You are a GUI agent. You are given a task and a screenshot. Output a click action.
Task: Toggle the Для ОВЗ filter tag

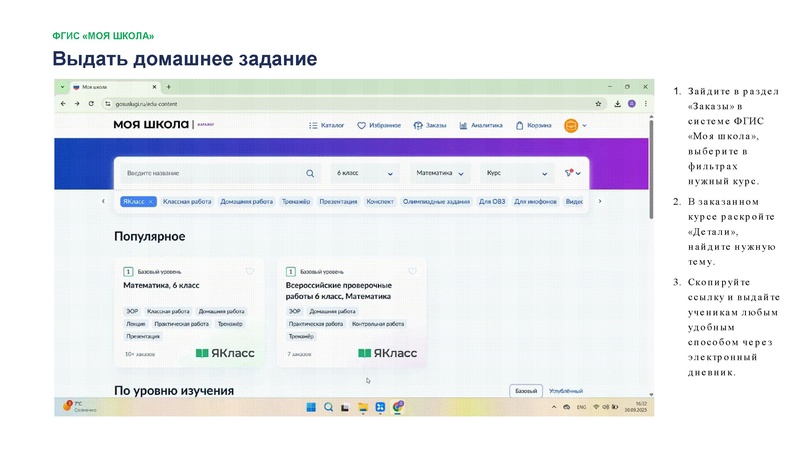coord(492,202)
